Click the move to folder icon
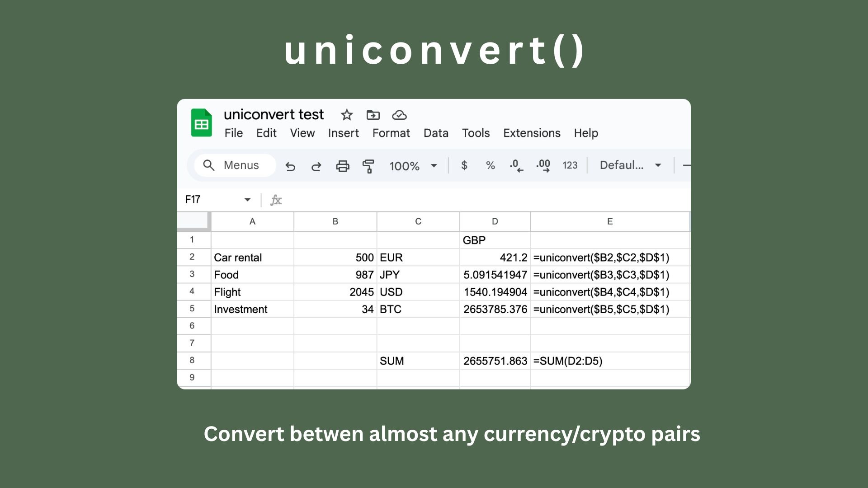The height and width of the screenshot is (488, 868). tap(373, 115)
